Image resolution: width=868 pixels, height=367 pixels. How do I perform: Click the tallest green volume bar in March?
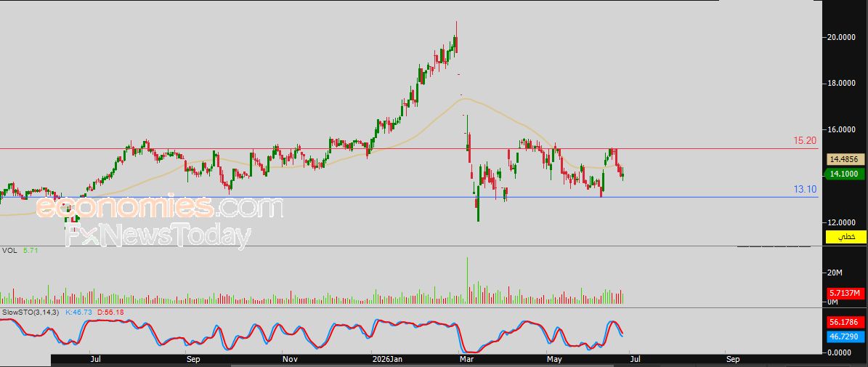(x=467, y=280)
